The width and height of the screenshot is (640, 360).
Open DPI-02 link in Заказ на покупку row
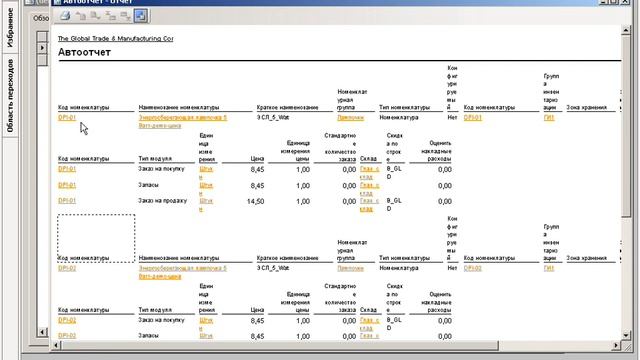coord(67,320)
